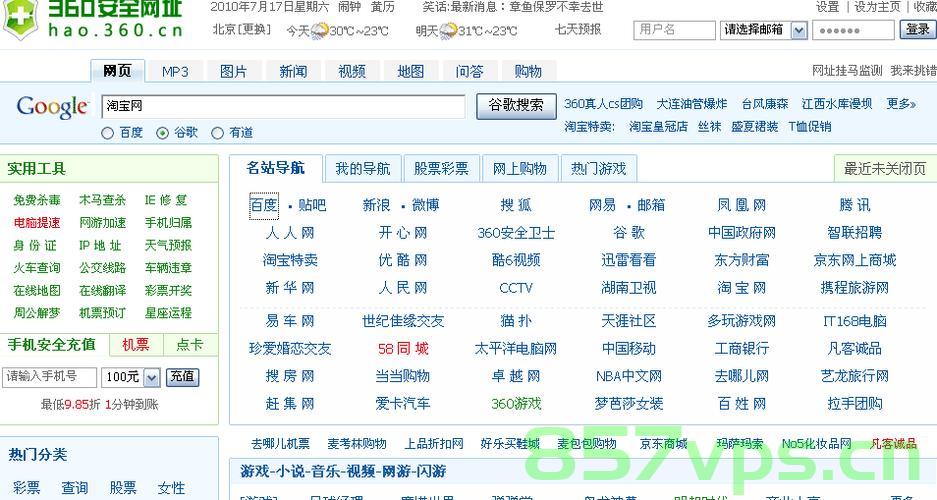Click the 免费杀毒 tool link
Screen dimensions: 937x500
[37, 200]
